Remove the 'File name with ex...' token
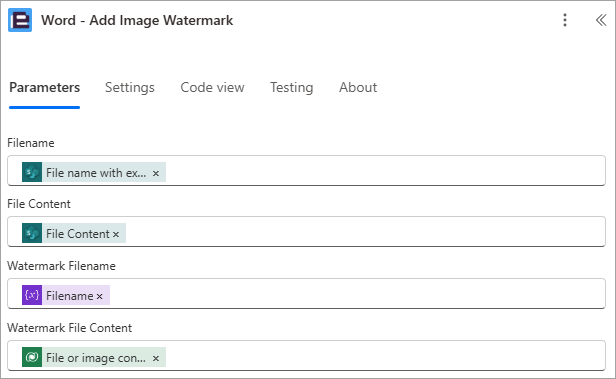Screen dimensions: 616x379 click(156, 173)
